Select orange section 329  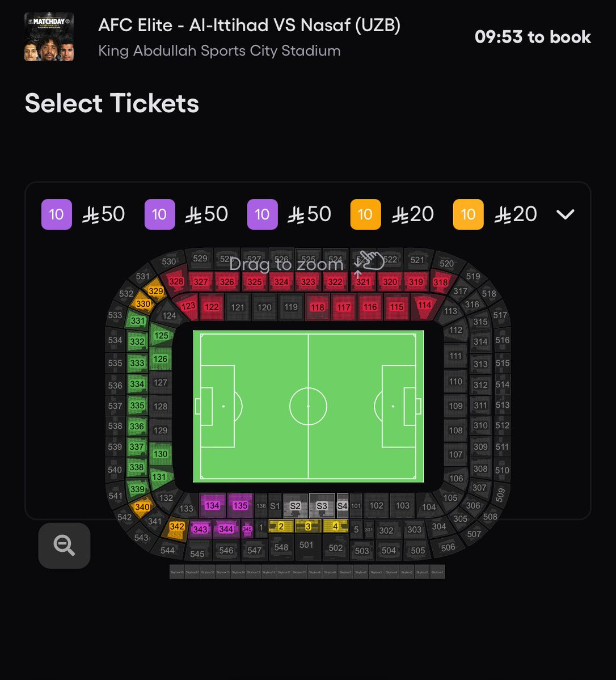[155, 291]
